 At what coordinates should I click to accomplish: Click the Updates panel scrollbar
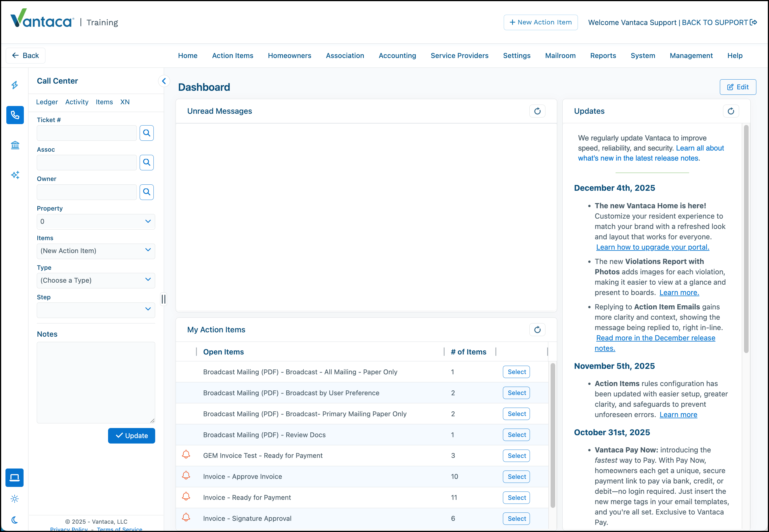coord(746,239)
